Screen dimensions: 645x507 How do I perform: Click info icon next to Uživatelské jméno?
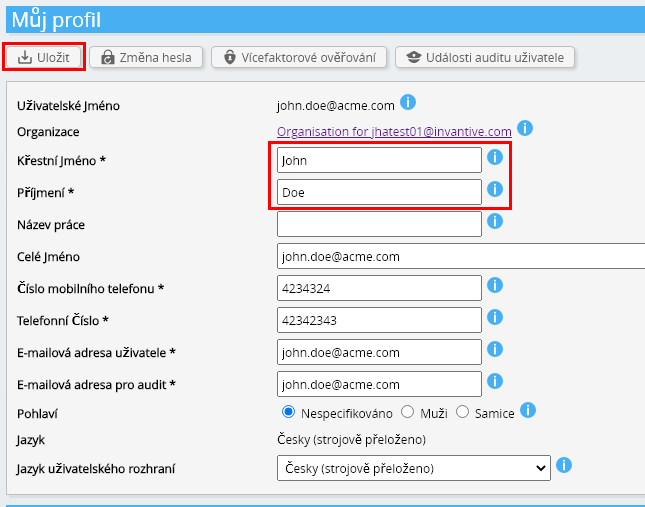pos(408,102)
